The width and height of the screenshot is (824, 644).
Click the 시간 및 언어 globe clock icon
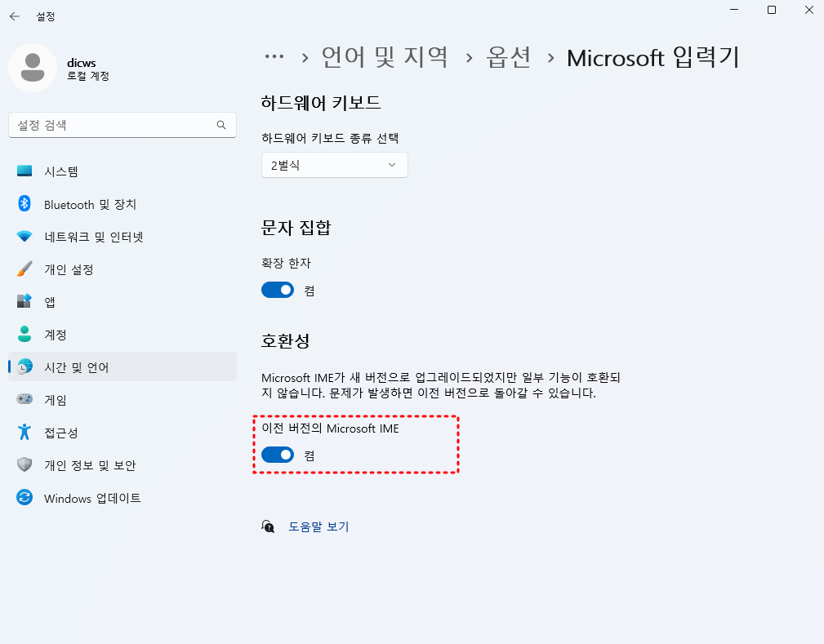pos(24,366)
